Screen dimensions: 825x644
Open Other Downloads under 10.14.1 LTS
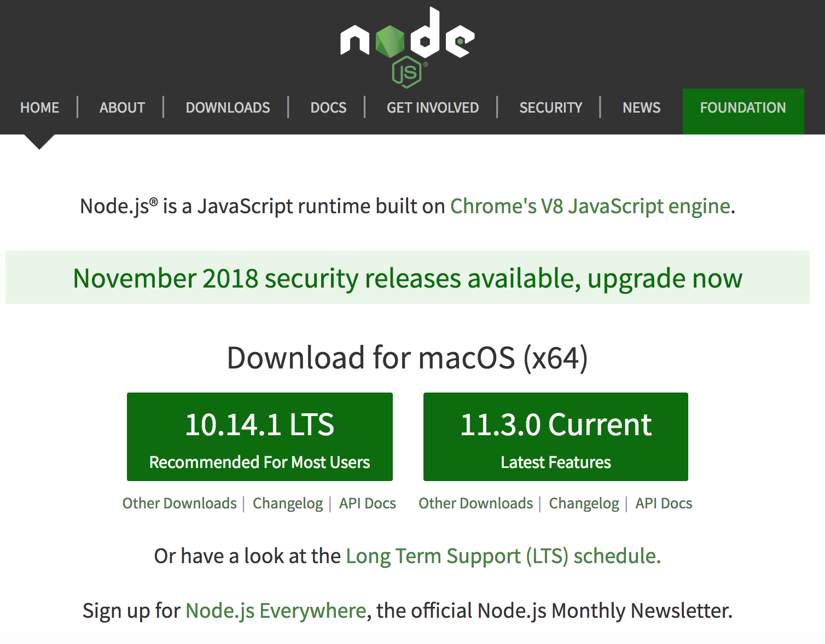point(179,503)
